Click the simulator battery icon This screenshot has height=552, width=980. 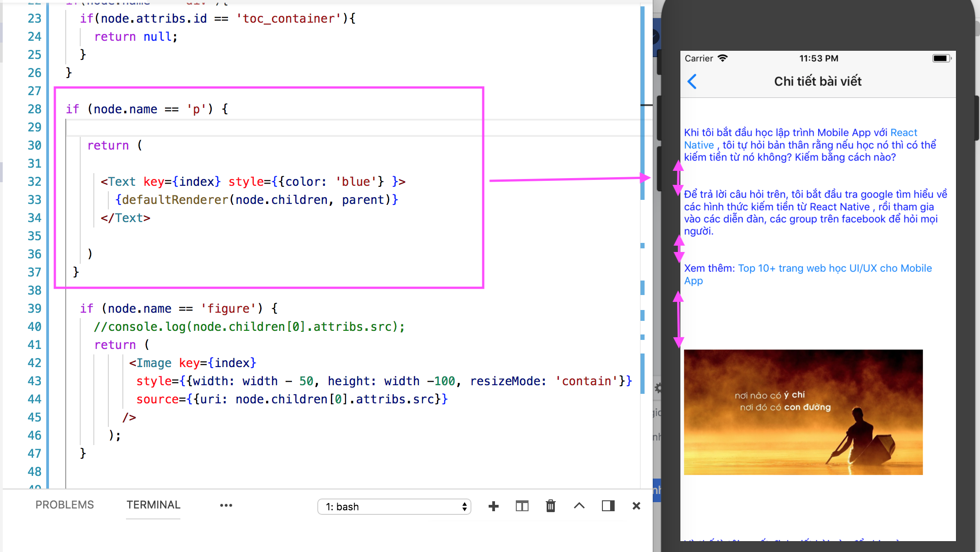[941, 58]
